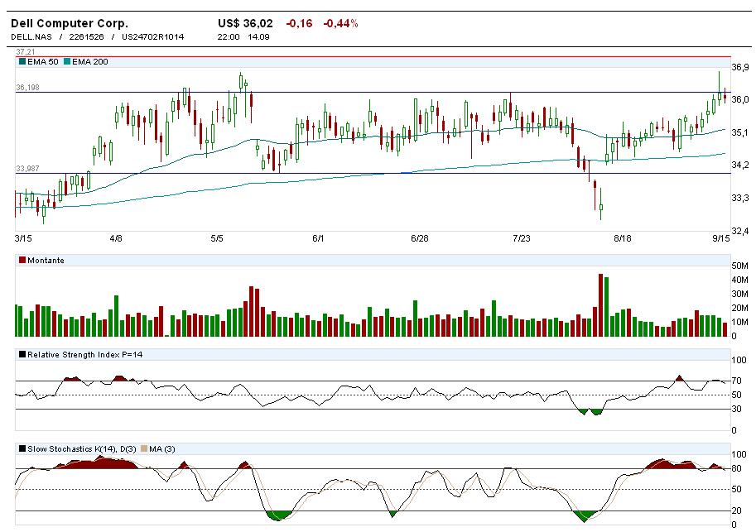
Task: Click the 34,2 price axis value
Action: coord(740,165)
